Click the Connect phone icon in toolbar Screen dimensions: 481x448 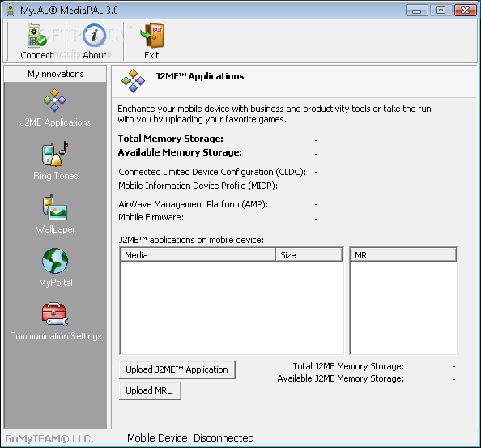tap(36, 36)
